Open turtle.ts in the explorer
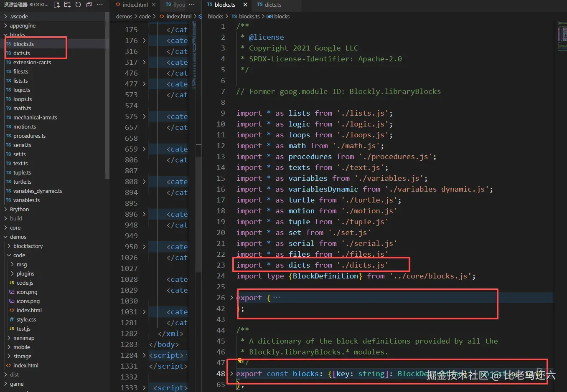Screen dimensions: 567x392 22,182
